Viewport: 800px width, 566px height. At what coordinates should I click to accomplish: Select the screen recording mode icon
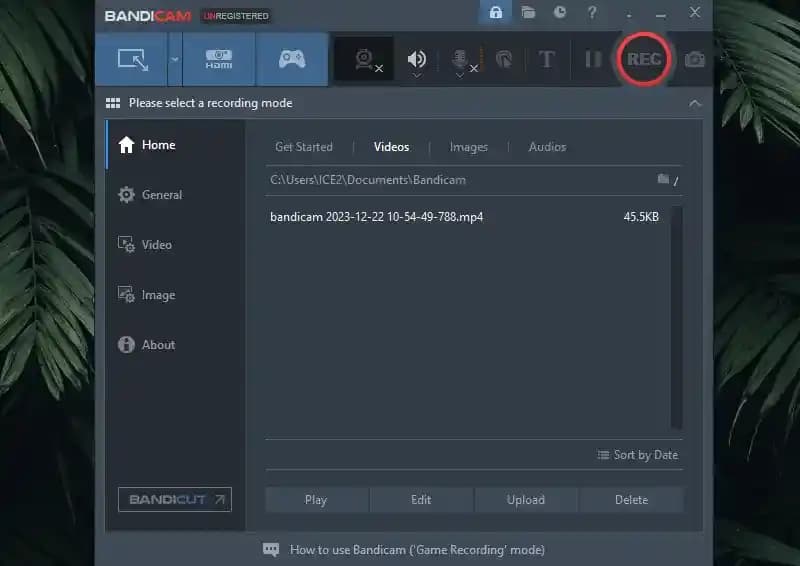(133, 59)
